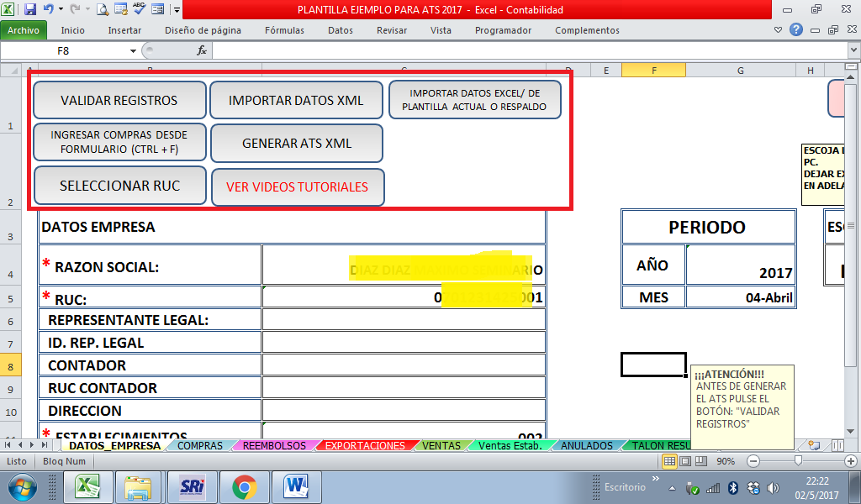Viewport: 861px width, 504px height.
Task: Open the Name Box dropdown showing F8
Action: pyautogui.click(x=133, y=50)
